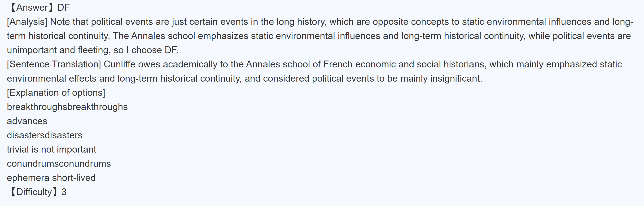
Task: Click the phrase 'mainly insignificant.'
Action: pyautogui.click(x=441, y=79)
